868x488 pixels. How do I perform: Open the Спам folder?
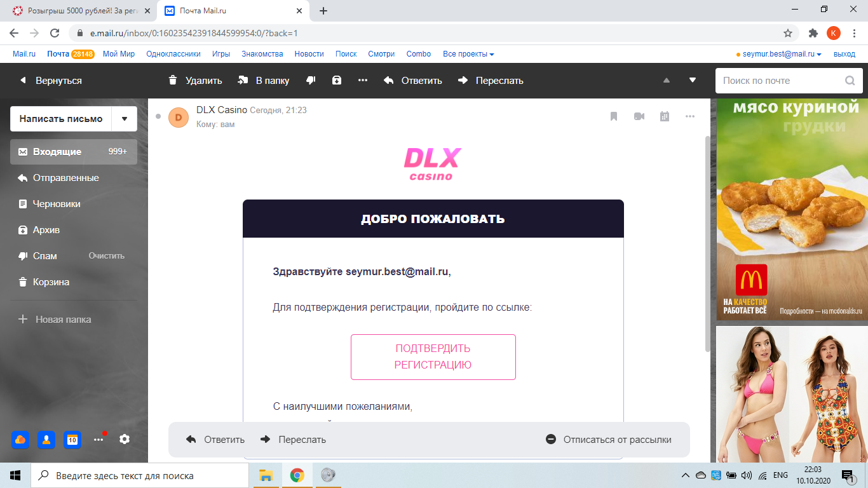pos(44,256)
